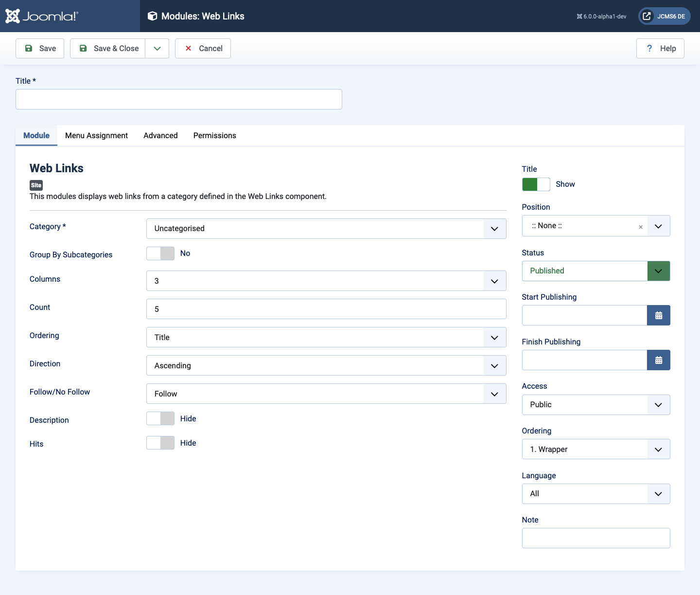Click the 'Category *' label
This screenshot has width=700, height=595.
(x=48, y=226)
